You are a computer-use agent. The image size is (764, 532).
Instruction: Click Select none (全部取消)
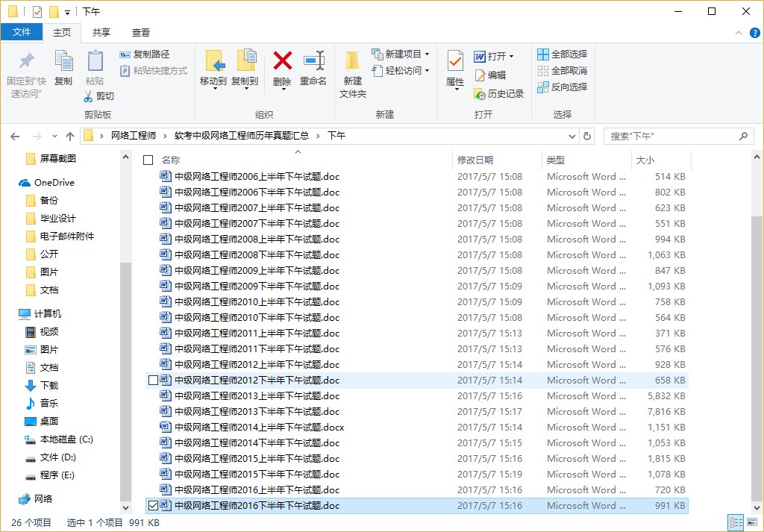(x=563, y=71)
